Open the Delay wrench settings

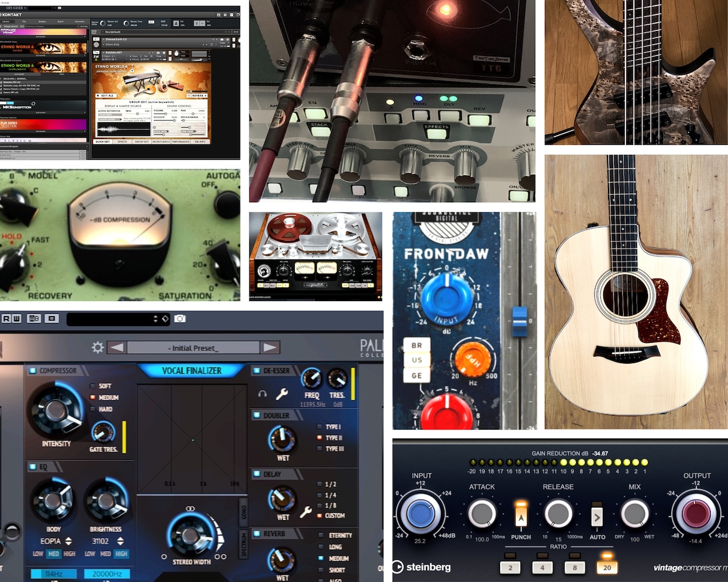coord(306,512)
